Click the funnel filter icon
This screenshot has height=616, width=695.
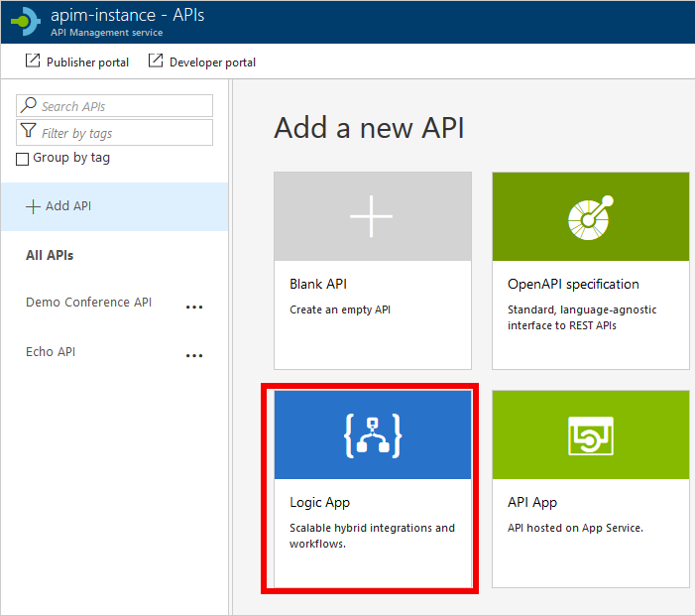pyautogui.click(x=29, y=130)
